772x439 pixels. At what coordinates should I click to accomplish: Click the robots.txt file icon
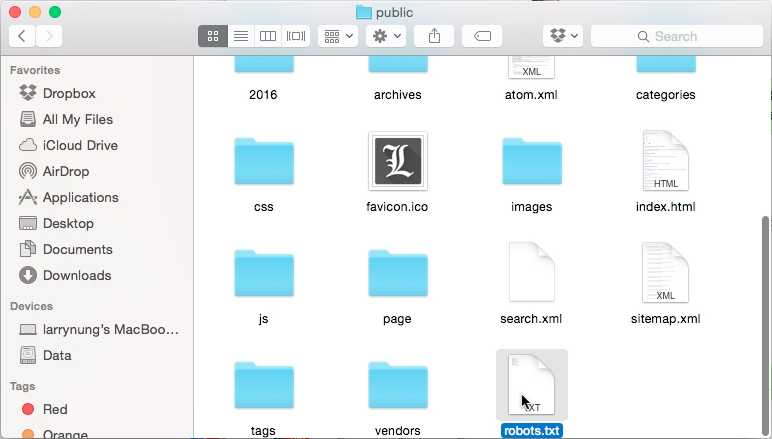[x=532, y=384]
